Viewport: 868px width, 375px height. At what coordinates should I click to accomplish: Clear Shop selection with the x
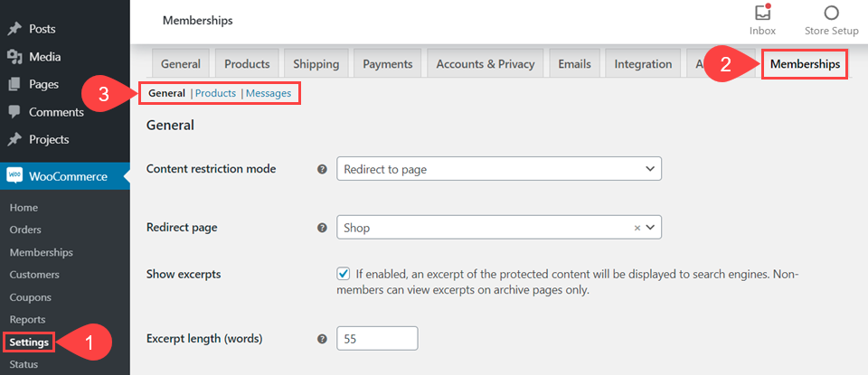[x=637, y=228]
